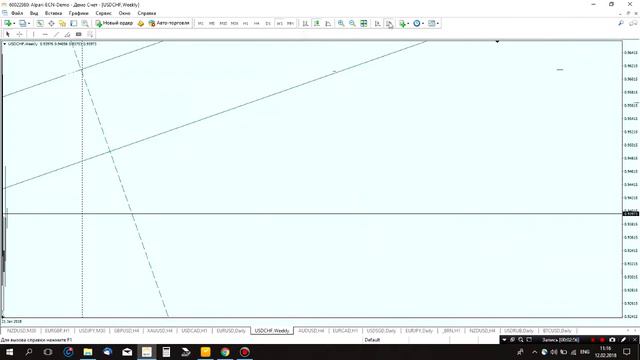Open the Вставка menu
The height and width of the screenshot is (360, 640).
(53, 13)
